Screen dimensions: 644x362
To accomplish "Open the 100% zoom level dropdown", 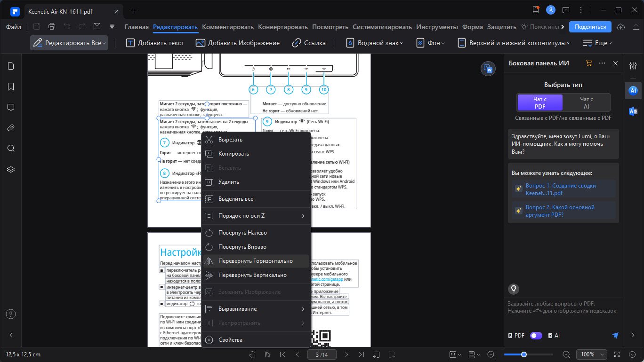I will point(592,354).
